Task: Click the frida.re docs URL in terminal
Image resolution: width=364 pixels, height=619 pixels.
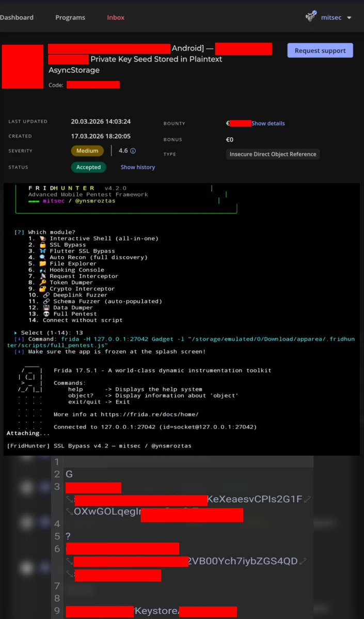Action: pos(150,415)
